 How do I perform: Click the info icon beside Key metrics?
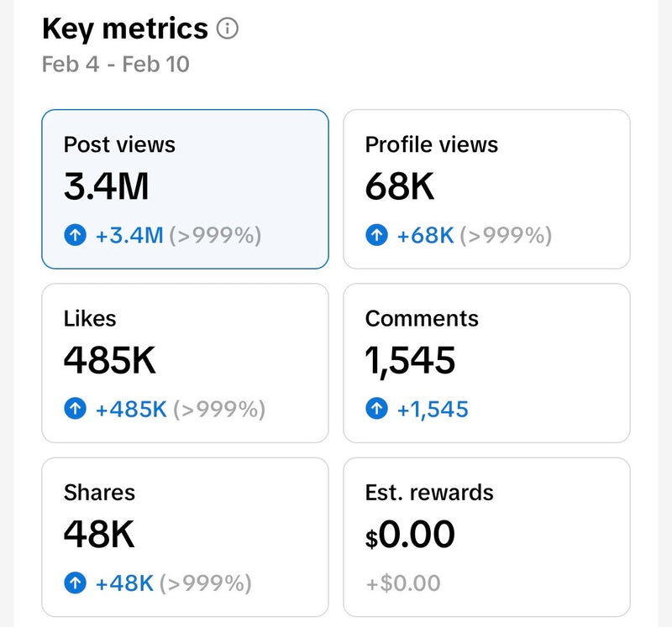(228, 29)
